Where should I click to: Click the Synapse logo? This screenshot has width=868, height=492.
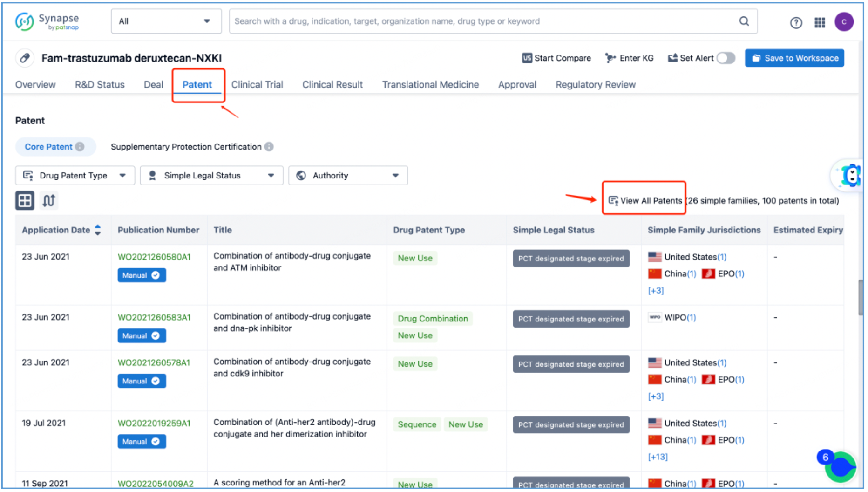pyautogui.click(x=47, y=21)
